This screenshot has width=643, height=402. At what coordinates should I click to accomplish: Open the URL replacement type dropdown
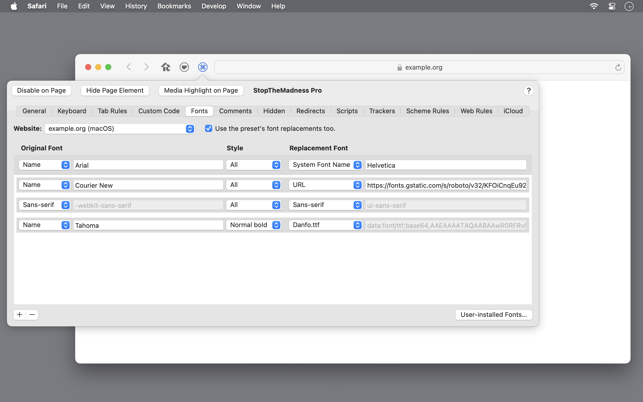click(325, 185)
